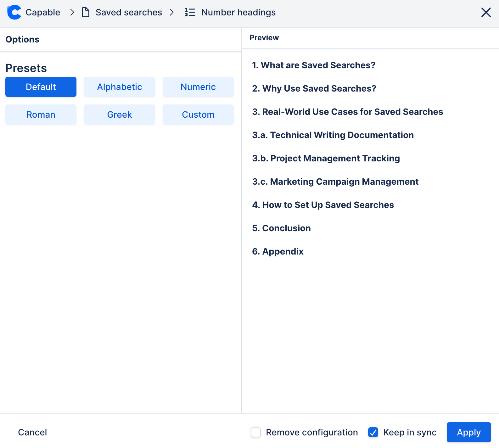Click the Number headings list icon
This screenshot has height=448, width=499.
click(x=190, y=13)
